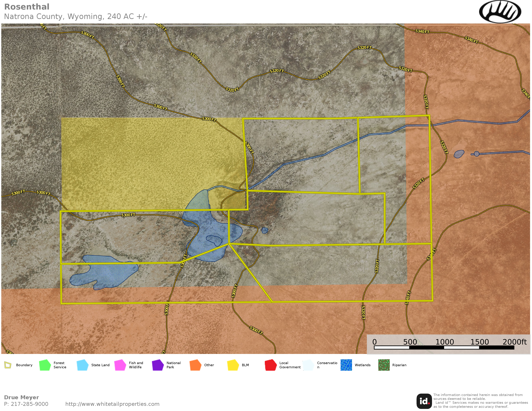This screenshot has height=411, width=532.
Task: Click the BLM legend label
Action: pos(245,365)
